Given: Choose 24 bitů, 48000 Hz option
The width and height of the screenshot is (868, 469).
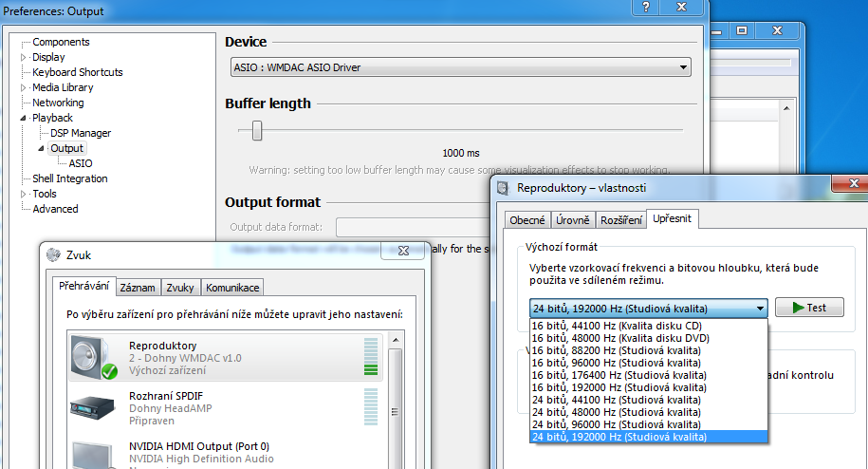Looking at the screenshot, I should (x=649, y=412).
